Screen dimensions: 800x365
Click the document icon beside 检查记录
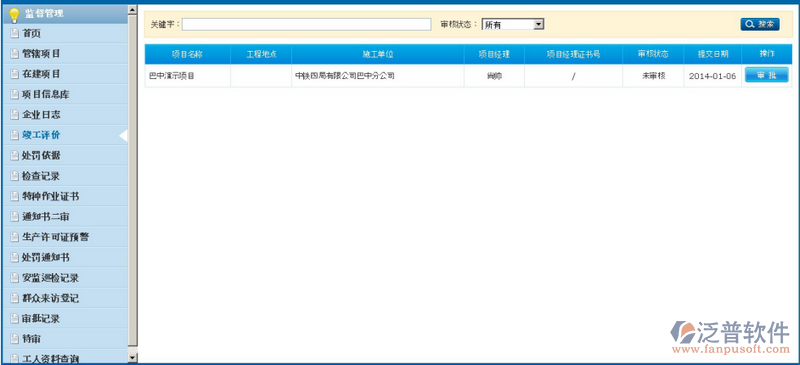click(14, 177)
